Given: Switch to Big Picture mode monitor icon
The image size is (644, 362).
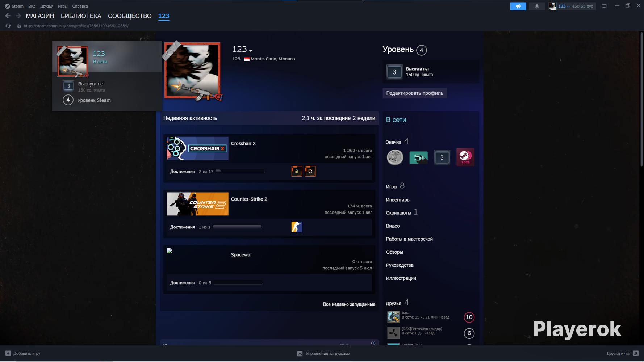Looking at the screenshot, I should pos(604,6).
